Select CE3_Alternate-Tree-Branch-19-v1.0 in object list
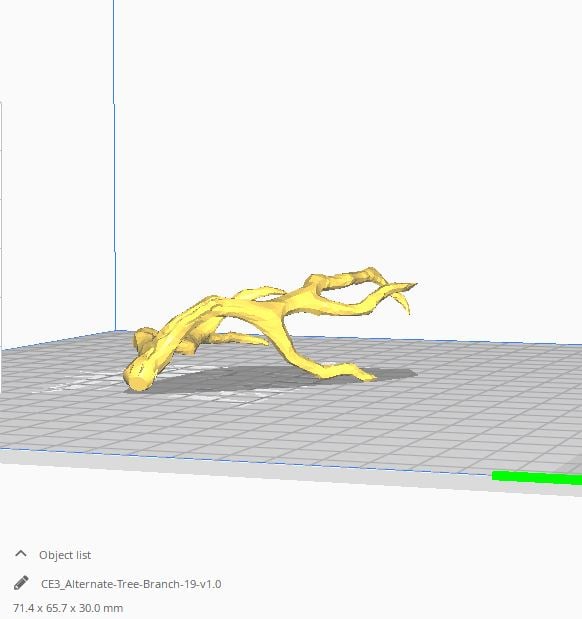The image size is (582, 619). [x=131, y=584]
